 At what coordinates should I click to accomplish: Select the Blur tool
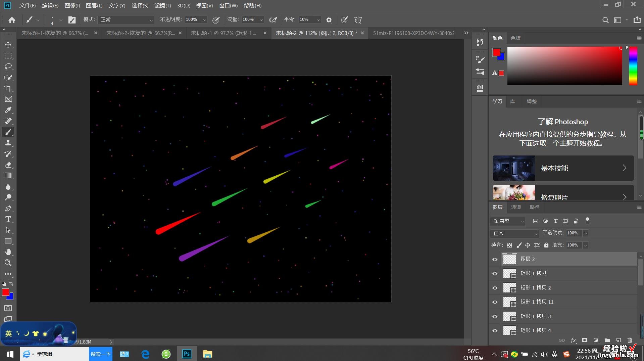[x=8, y=186]
